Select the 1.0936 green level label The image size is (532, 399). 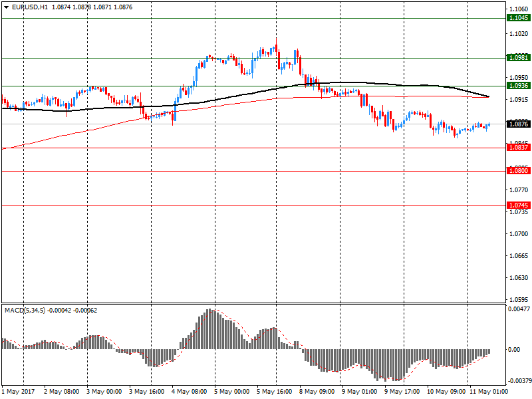(519, 86)
